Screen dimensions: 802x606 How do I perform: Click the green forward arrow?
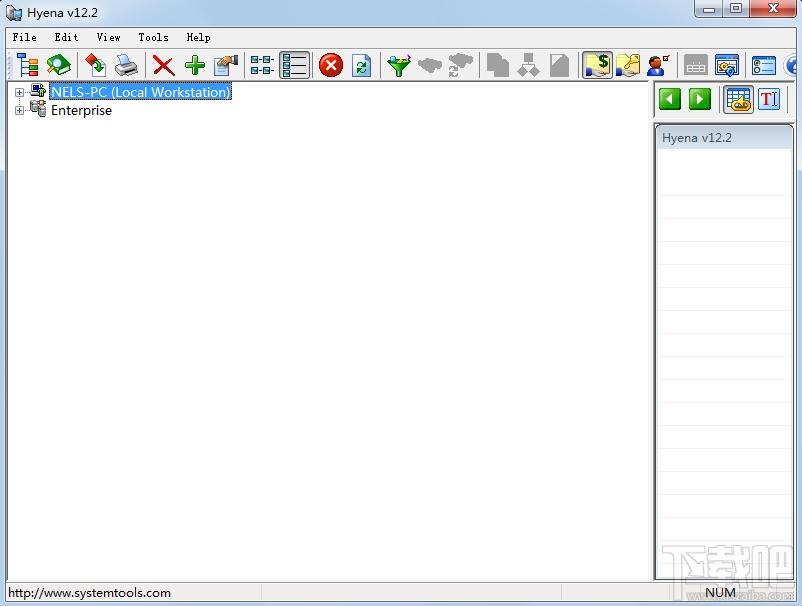click(700, 99)
